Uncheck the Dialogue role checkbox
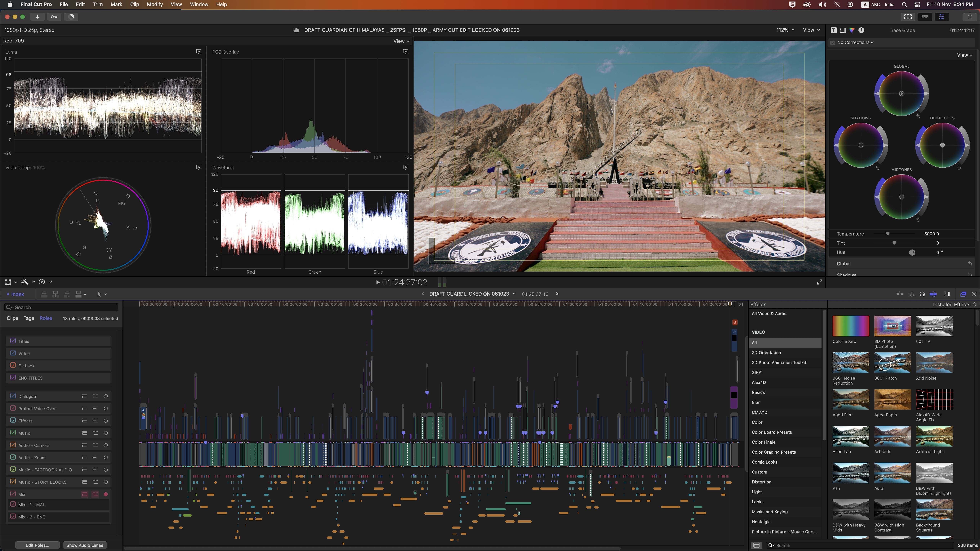Screen dimensions: 980x551 click(x=13, y=395)
